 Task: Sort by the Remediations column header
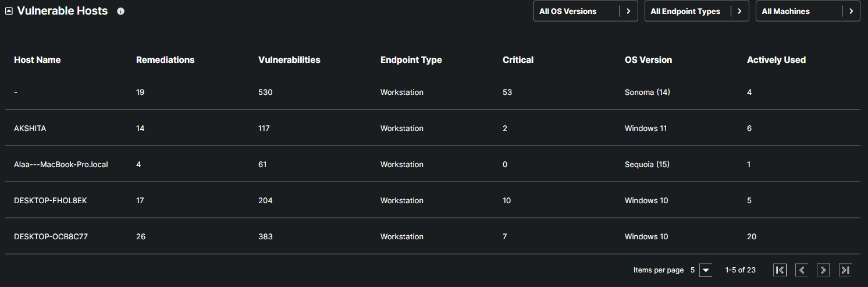click(165, 60)
